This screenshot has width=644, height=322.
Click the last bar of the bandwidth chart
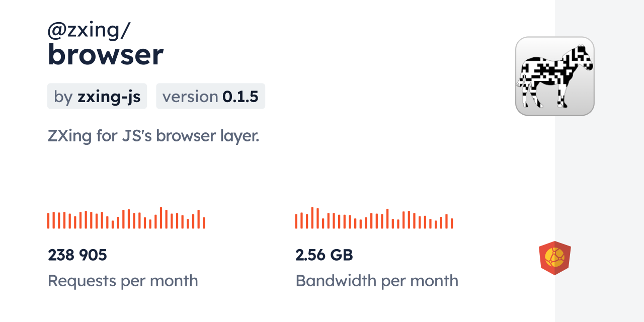(x=452, y=223)
